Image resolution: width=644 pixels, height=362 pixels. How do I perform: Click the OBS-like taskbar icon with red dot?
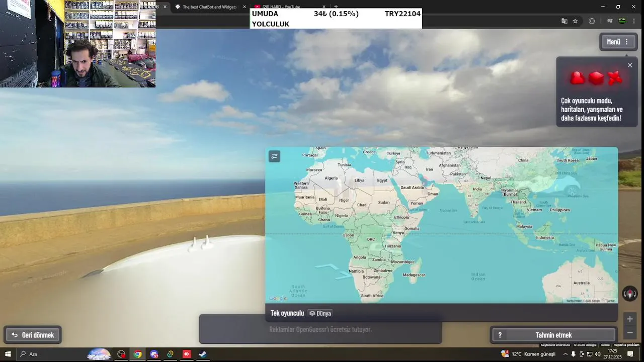click(x=121, y=354)
